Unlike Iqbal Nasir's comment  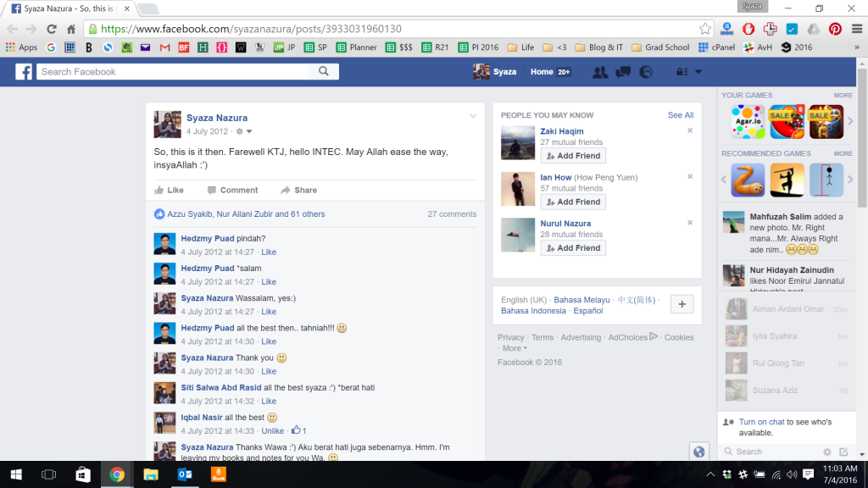point(272,431)
